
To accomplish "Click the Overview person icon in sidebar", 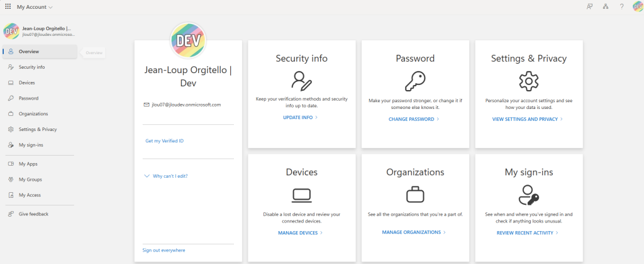I will point(11,52).
